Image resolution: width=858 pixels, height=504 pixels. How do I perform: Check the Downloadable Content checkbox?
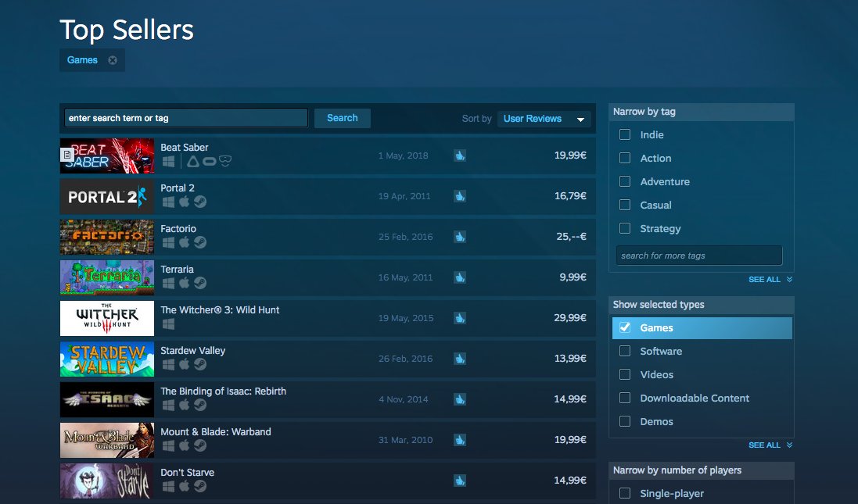(x=625, y=398)
